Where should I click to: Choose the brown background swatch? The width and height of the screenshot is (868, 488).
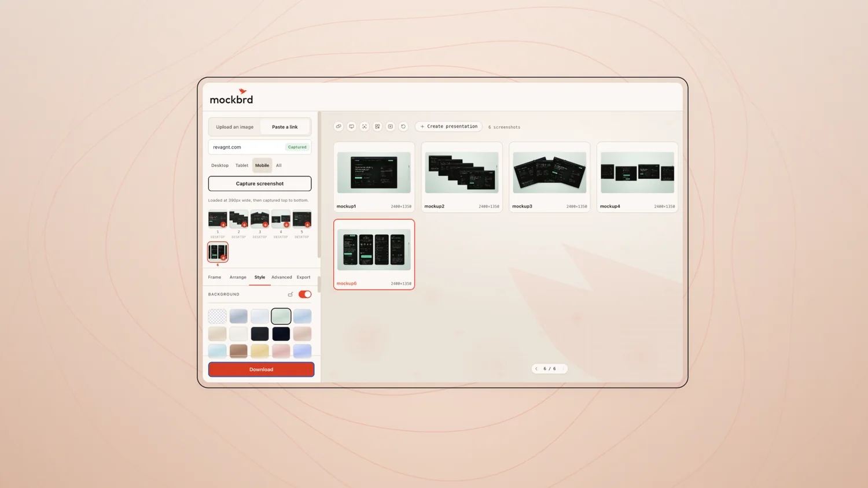pos(238,351)
